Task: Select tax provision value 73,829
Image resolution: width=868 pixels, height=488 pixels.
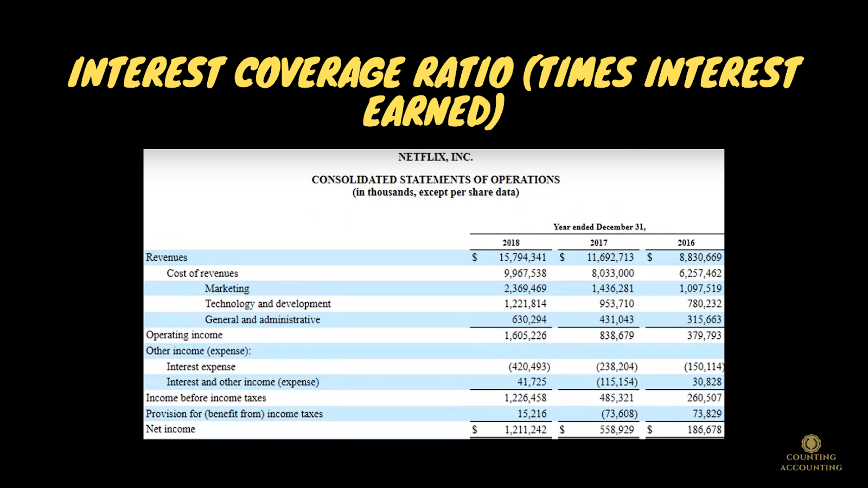Action: coord(707,414)
